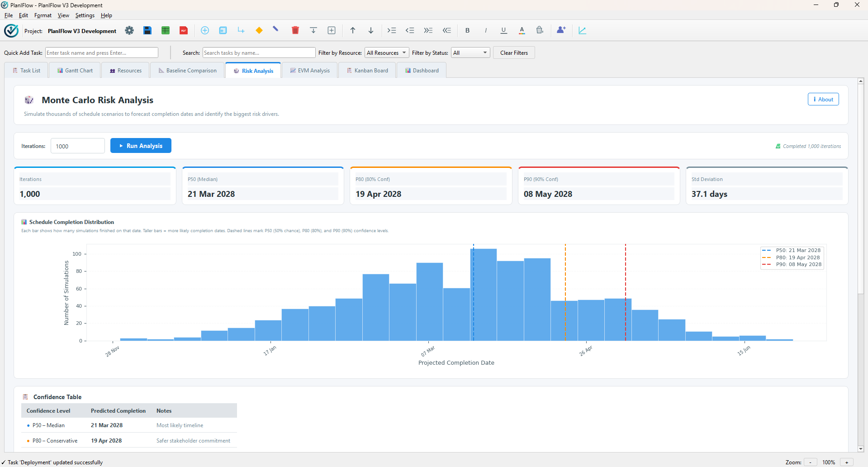
Task: Focus the Iterations input field
Action: point(78,146)
